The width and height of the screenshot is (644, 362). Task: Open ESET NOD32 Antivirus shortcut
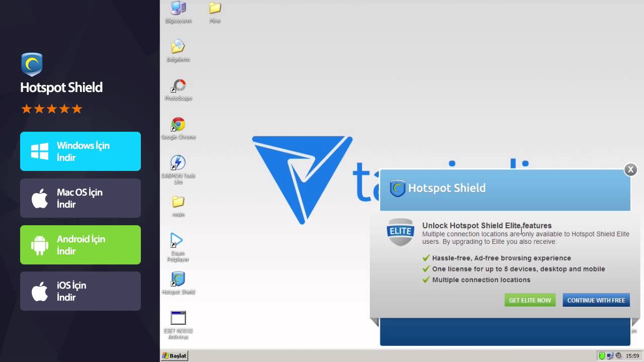click(178, 325)
